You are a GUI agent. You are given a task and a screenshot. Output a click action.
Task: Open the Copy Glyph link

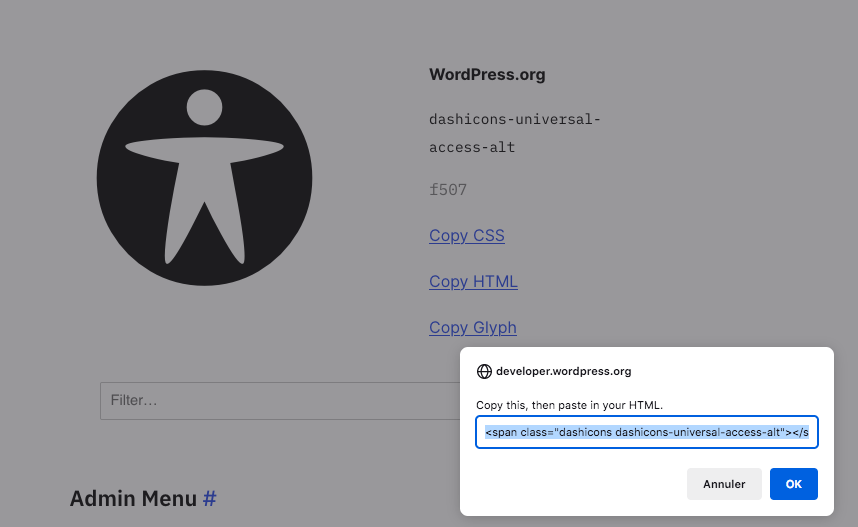[473, 327]
